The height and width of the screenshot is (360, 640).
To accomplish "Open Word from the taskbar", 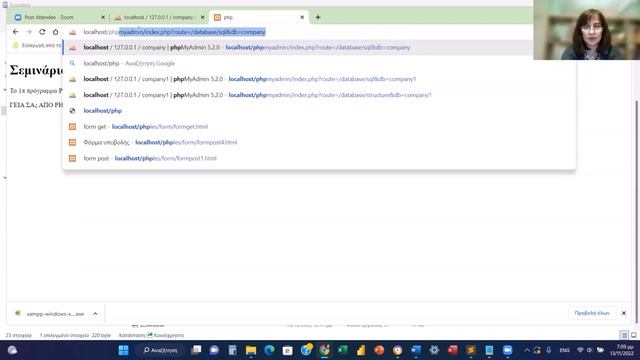I will click(416, 350).
